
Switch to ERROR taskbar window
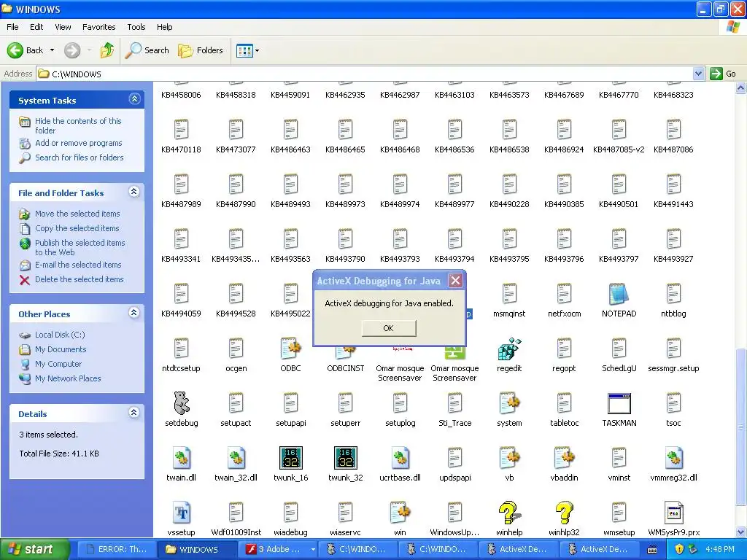pos(117,550)
